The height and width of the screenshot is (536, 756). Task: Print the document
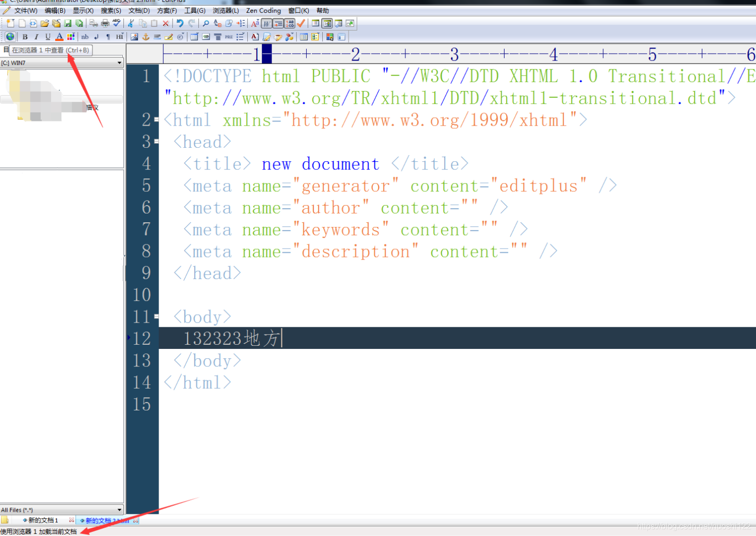pyautogui.click(x=105, y=23)
